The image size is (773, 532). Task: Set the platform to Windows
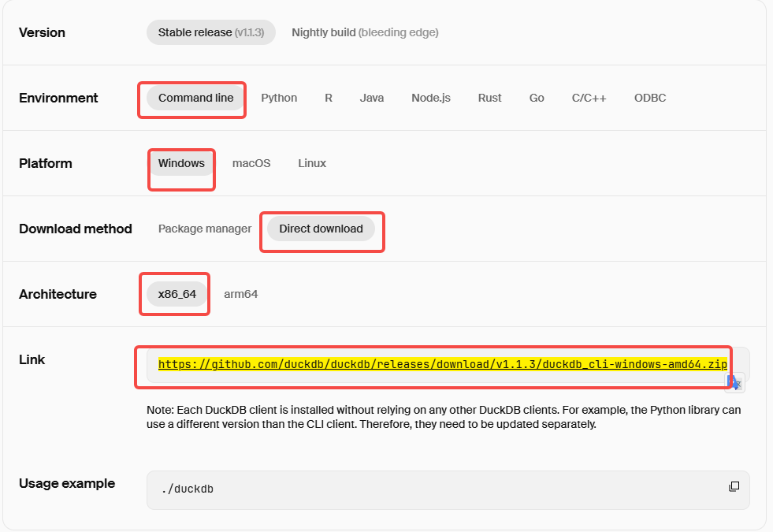pyautogui.click(x=181, y=163)
